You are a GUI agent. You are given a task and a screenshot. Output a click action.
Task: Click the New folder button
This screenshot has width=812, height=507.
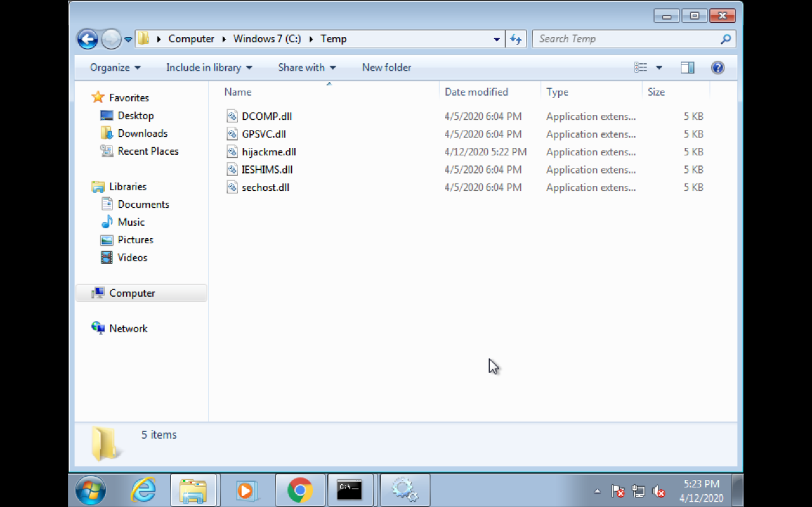pyautogui.click(x=386, y=68)
